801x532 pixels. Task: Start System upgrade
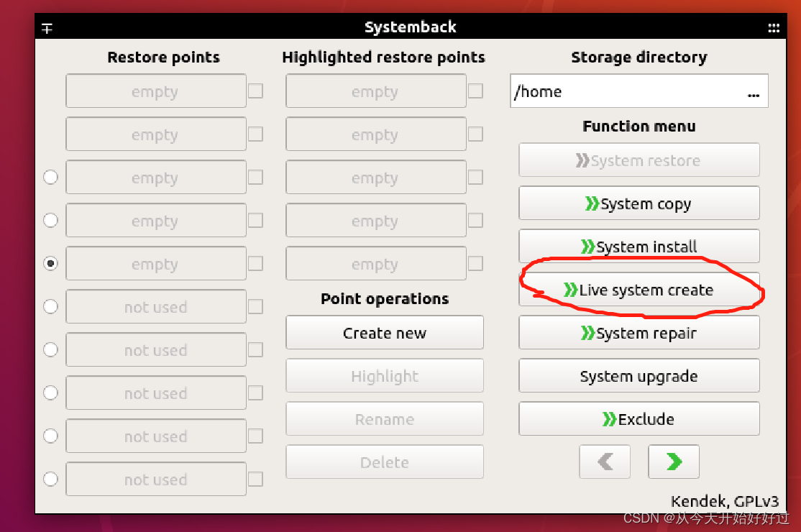click(x=639, y=376)
